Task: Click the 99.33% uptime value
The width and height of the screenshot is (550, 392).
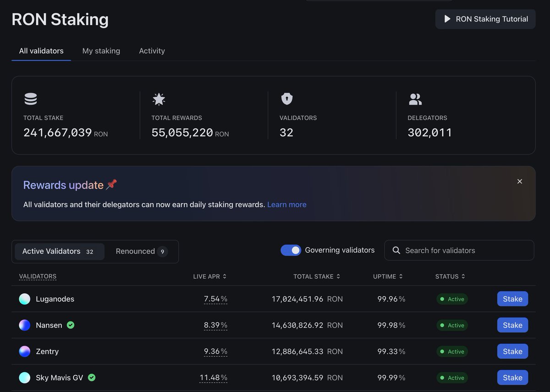Action: pos(391,352)
